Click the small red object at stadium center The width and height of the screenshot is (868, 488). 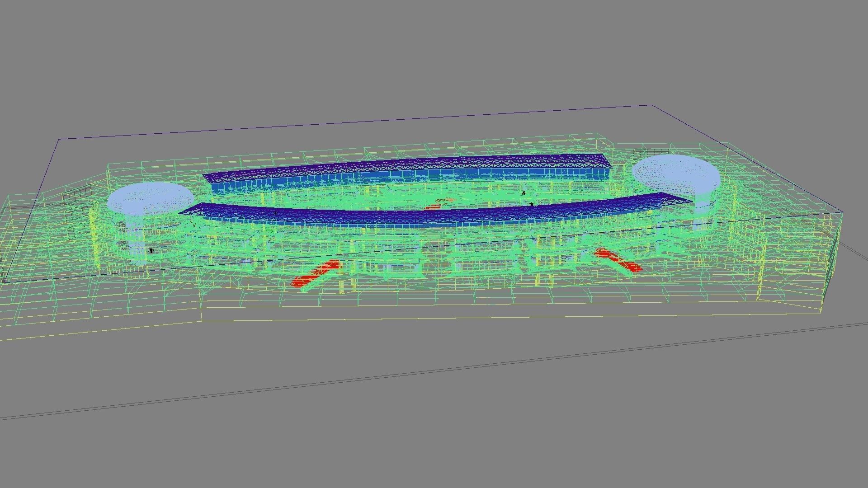(x=439, y=204)
